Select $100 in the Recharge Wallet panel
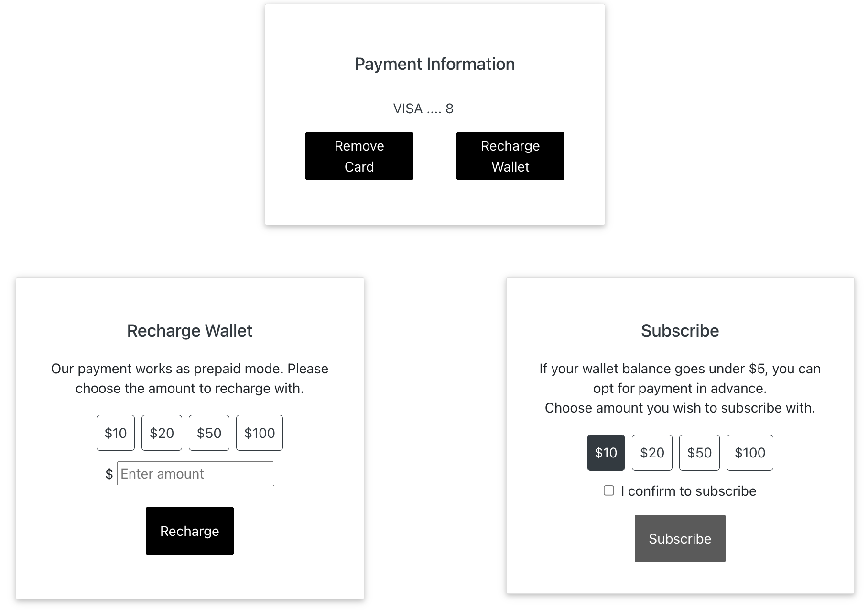Image resolution: width=868 pixels, height=610 pixels. tap(259, 433)
